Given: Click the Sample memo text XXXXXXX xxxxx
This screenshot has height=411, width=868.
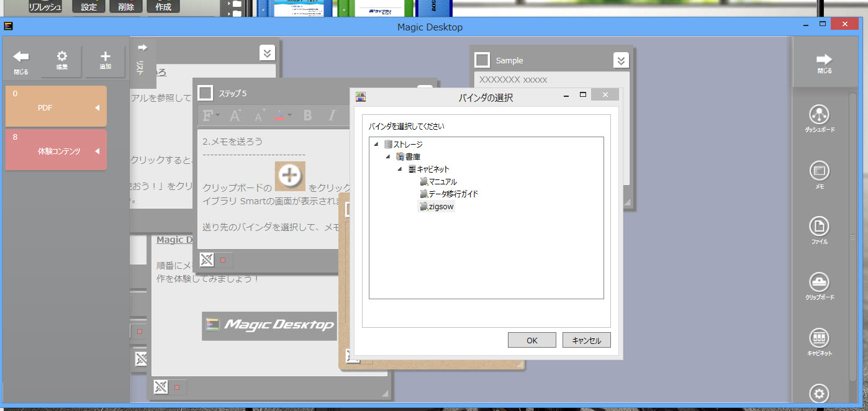Looking at the screenshot, I should (x=513, y=80).
